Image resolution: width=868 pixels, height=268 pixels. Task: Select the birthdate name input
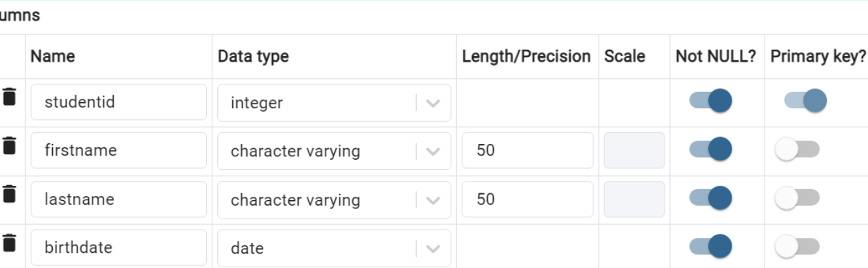pyautogui.click(x=119, y=247)
